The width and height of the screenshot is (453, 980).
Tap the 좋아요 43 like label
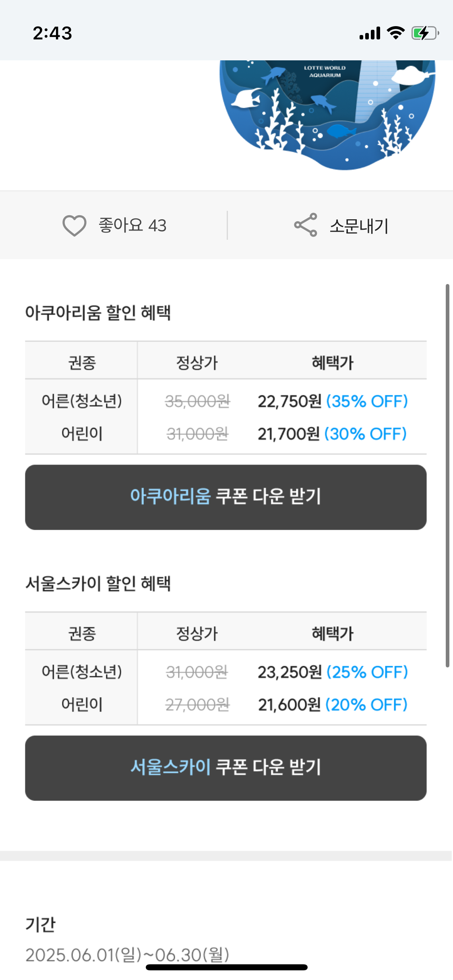(132, 225)
